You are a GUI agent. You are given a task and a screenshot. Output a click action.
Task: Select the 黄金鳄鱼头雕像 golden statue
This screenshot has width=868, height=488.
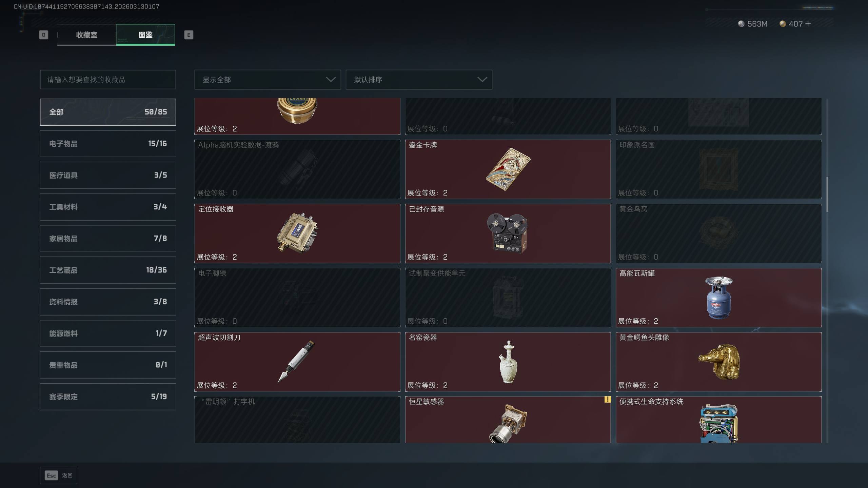pyautogui.click(x=718, y=362)
